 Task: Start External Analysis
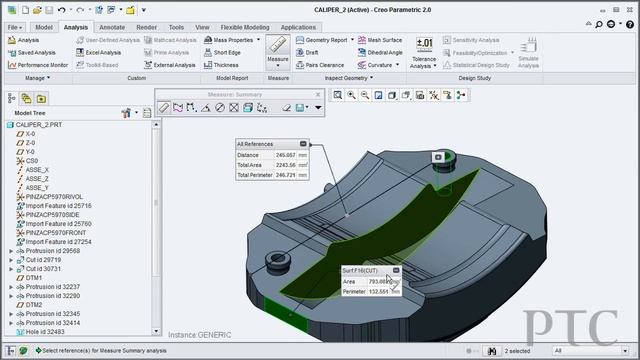click(x=170, y=65)
